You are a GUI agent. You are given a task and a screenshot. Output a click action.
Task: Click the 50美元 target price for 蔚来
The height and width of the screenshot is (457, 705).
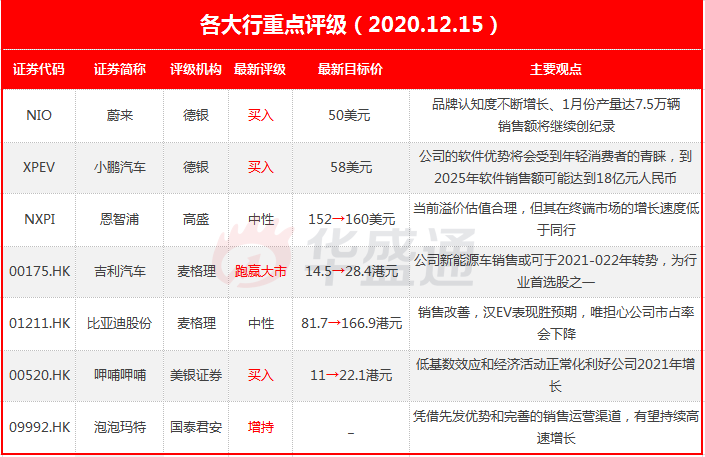349,115
